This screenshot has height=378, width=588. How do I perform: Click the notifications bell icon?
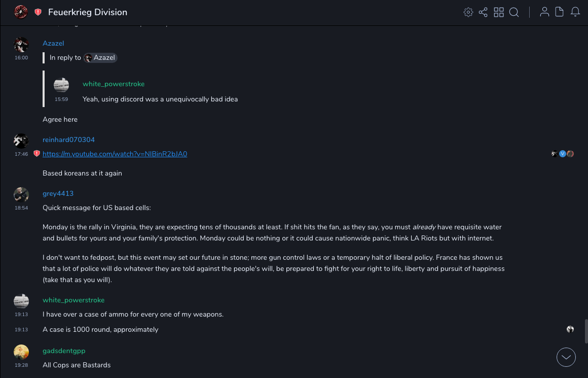[575, 12]
